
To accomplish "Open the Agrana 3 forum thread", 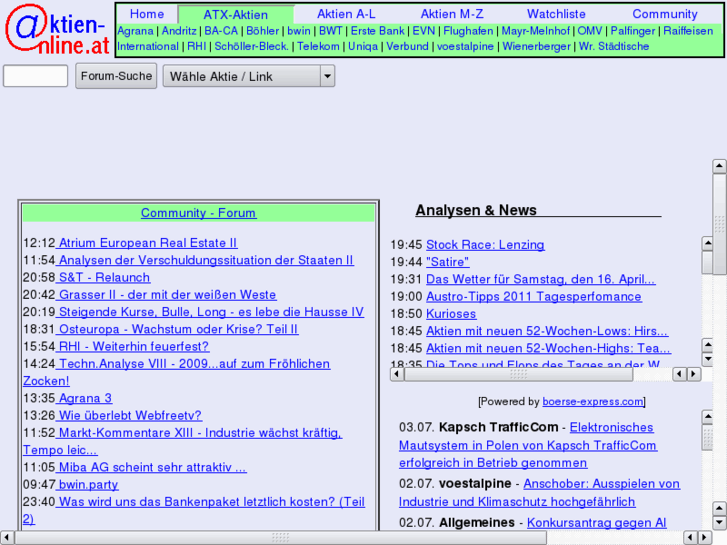I will pos(84,398).
